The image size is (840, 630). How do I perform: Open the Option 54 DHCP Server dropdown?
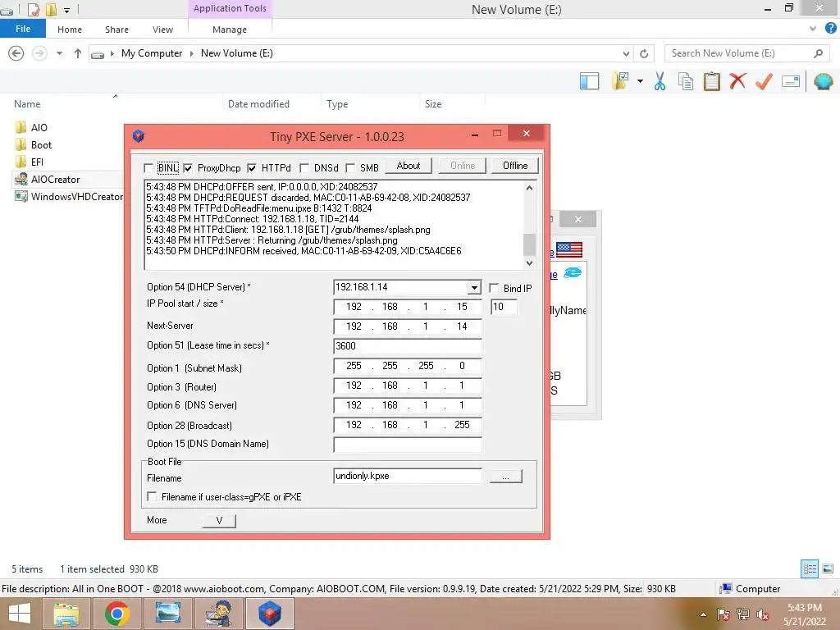[474, 288]
